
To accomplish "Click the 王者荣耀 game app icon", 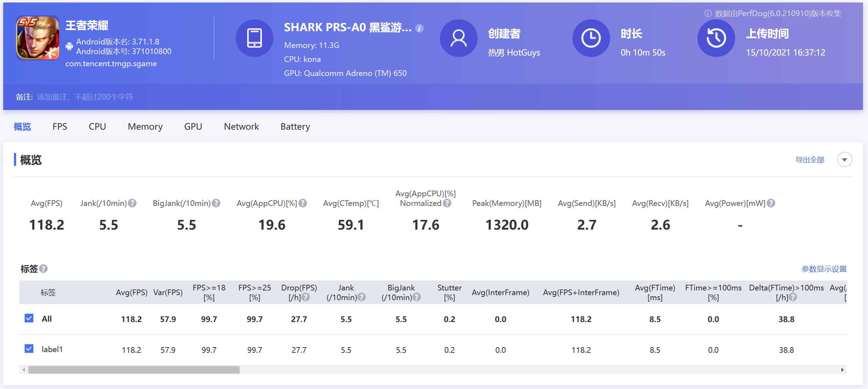I will click(37, 38).
